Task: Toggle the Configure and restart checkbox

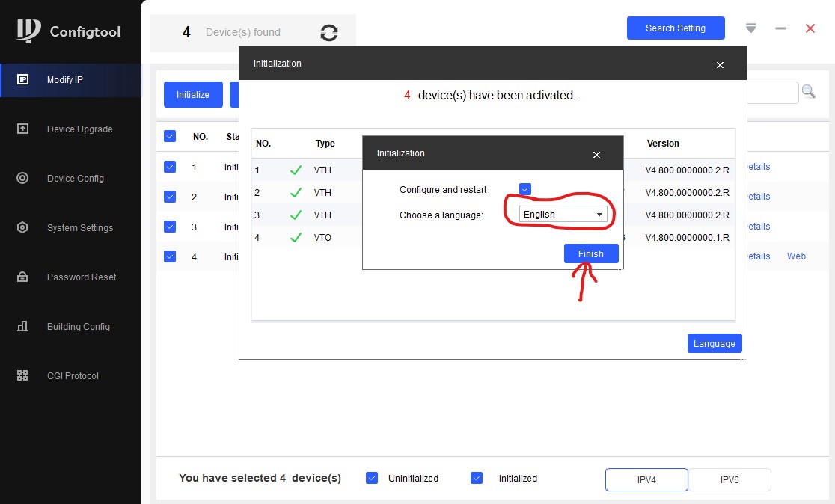Action: coord(525,190)
